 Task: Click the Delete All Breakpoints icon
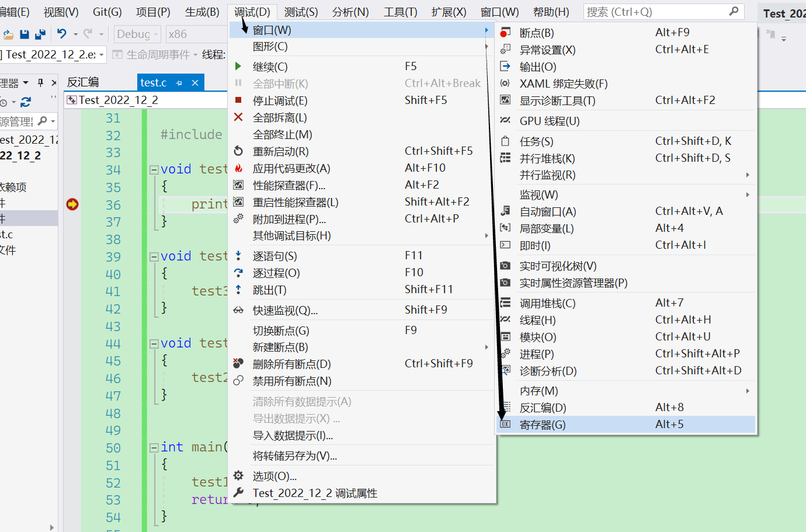click(x=238, y=363)
